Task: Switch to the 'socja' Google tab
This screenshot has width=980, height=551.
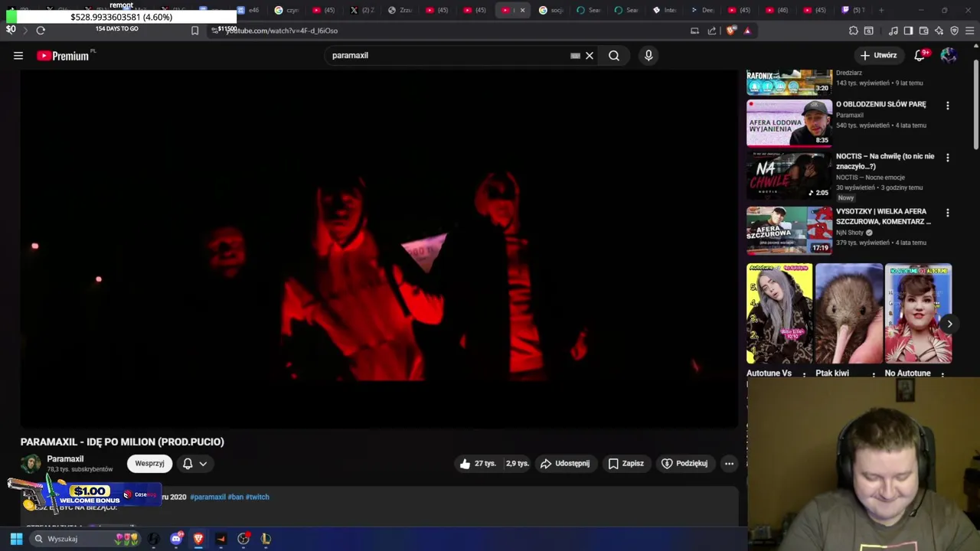Action: pyautogui.click(x=551, y=10)
